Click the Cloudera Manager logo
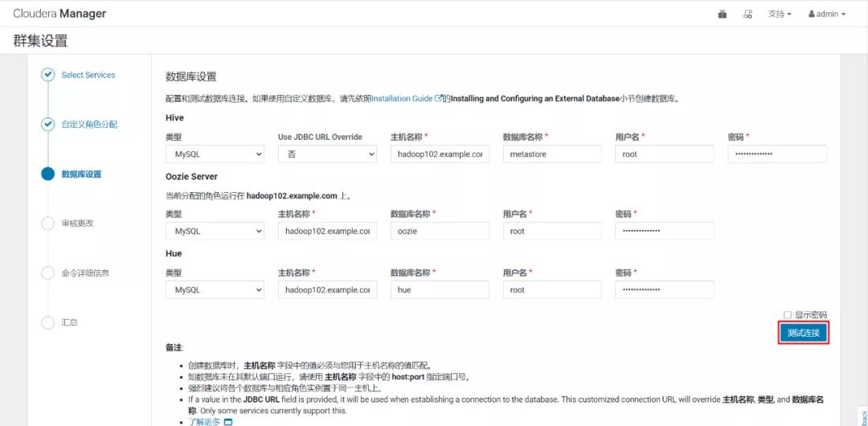Image resolution: width=868 pixels, height=426 pixels. coord(59,14)
